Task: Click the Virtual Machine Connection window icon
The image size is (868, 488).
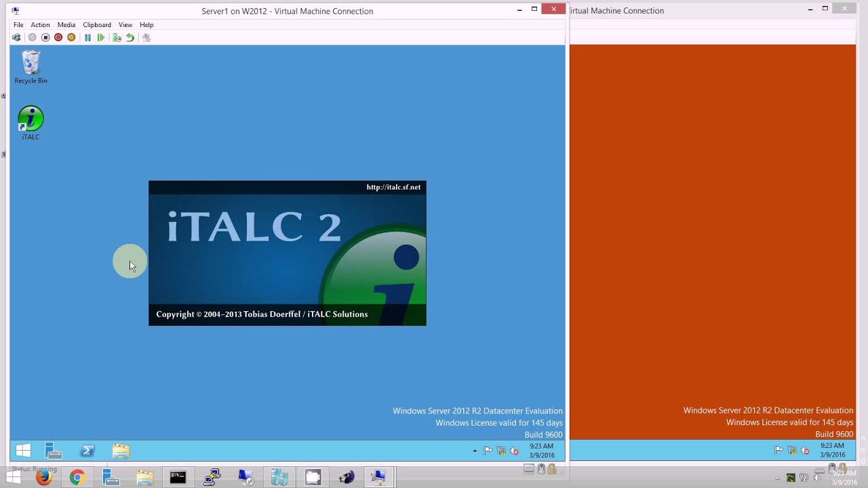Action: click(16, 11)
